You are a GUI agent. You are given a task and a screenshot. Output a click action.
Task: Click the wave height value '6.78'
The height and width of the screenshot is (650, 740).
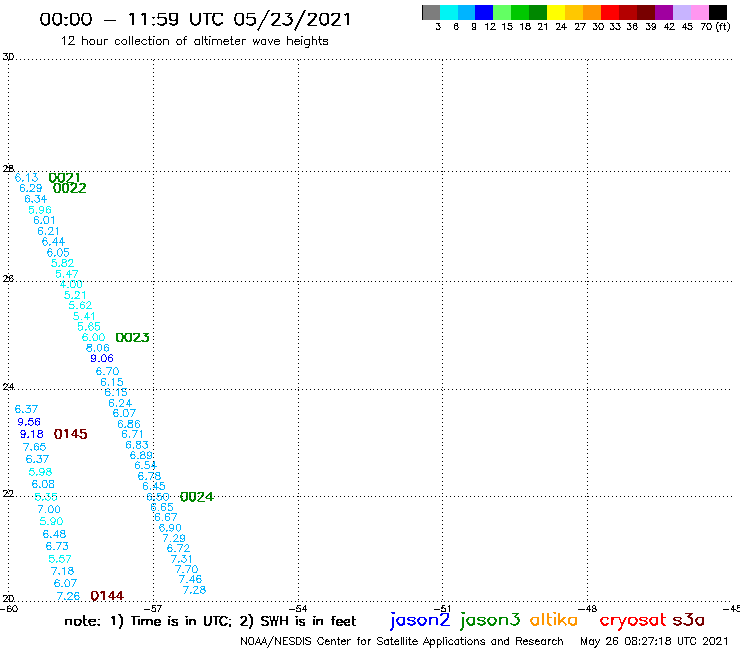[x=149, y=476]
